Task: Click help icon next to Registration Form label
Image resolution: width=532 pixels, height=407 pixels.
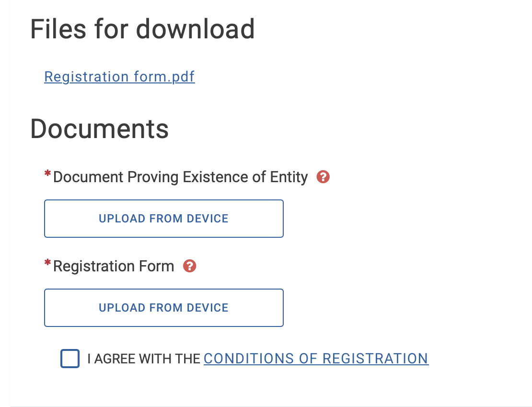Action: pos(190,266)
